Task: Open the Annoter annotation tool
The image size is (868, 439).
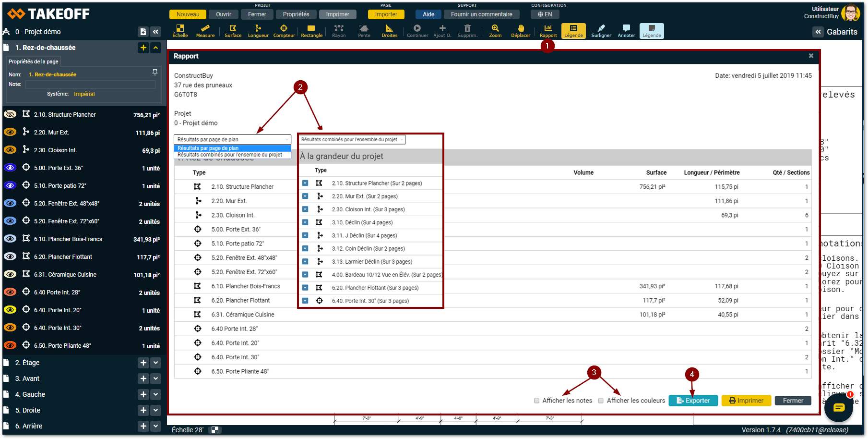Action: pos(626,31)
